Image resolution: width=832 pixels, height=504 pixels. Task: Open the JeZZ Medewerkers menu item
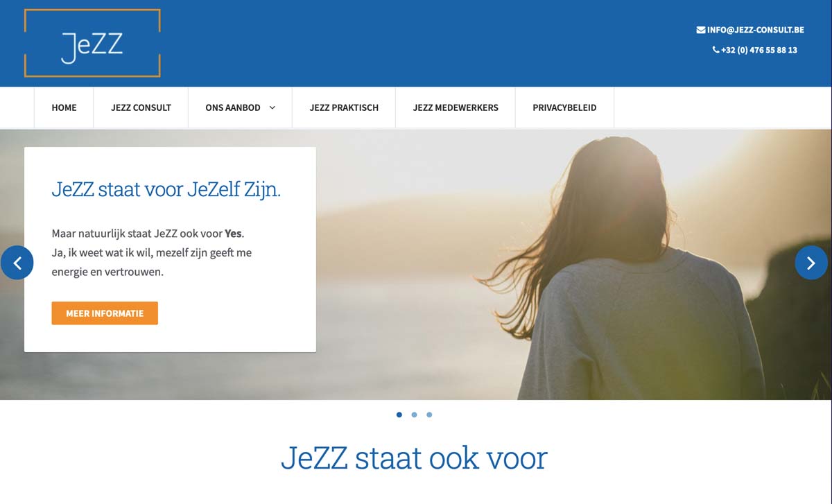tap(456, 107)
